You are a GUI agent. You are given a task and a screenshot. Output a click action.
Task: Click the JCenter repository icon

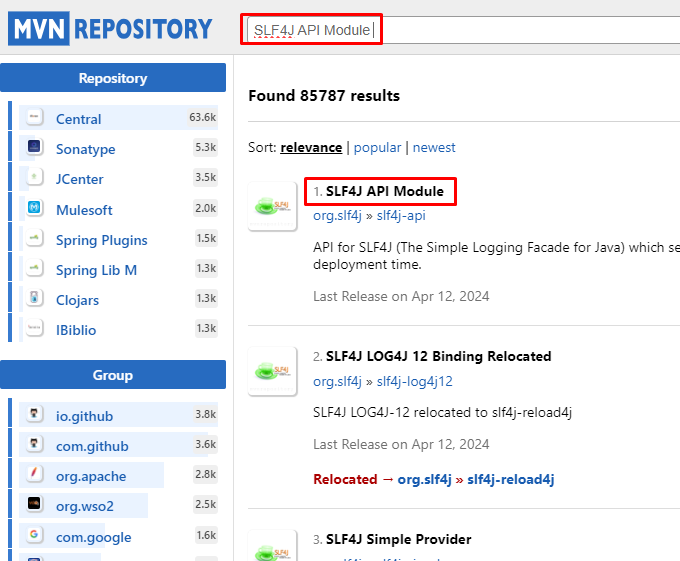pos(34,177)
